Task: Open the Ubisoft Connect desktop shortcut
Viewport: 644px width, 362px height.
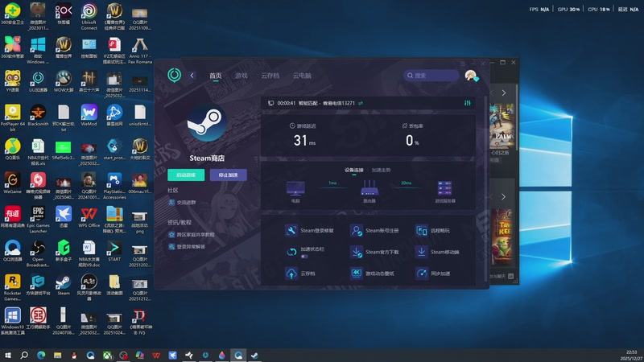Action: [89, 16]
